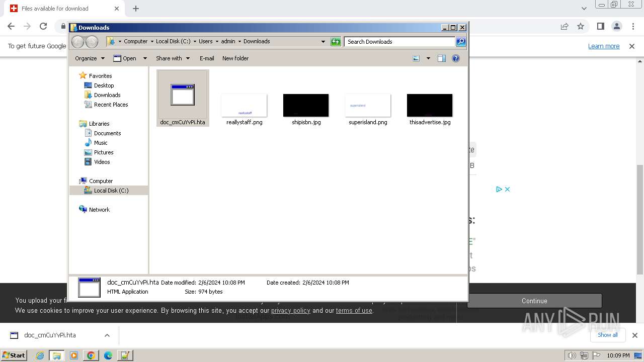Open the Share with menu

173,58
